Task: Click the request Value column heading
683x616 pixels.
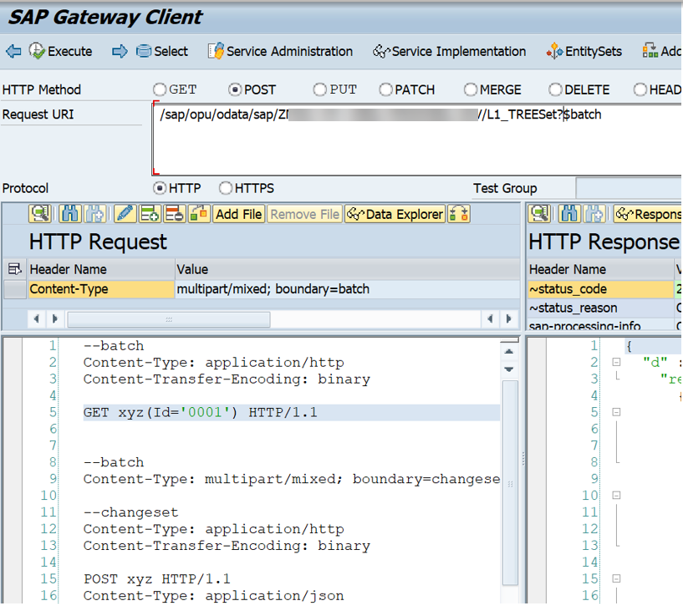Action: point(348,269)
